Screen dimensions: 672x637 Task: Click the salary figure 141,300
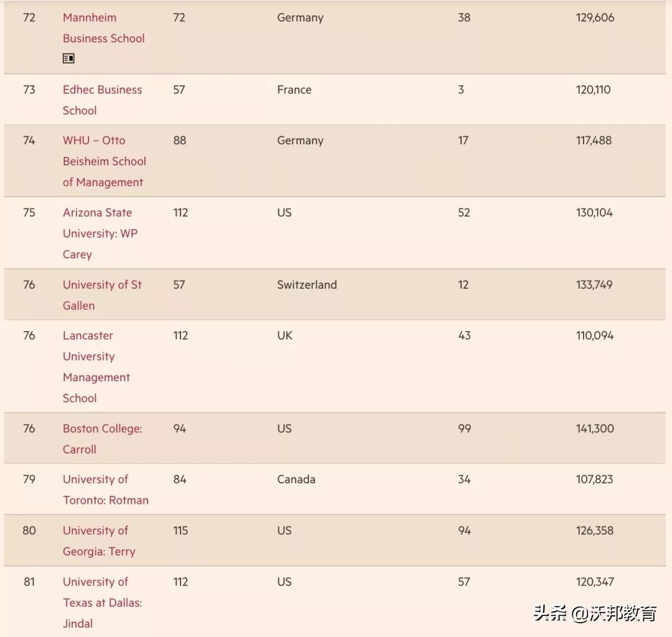click(x=595, y=429)
